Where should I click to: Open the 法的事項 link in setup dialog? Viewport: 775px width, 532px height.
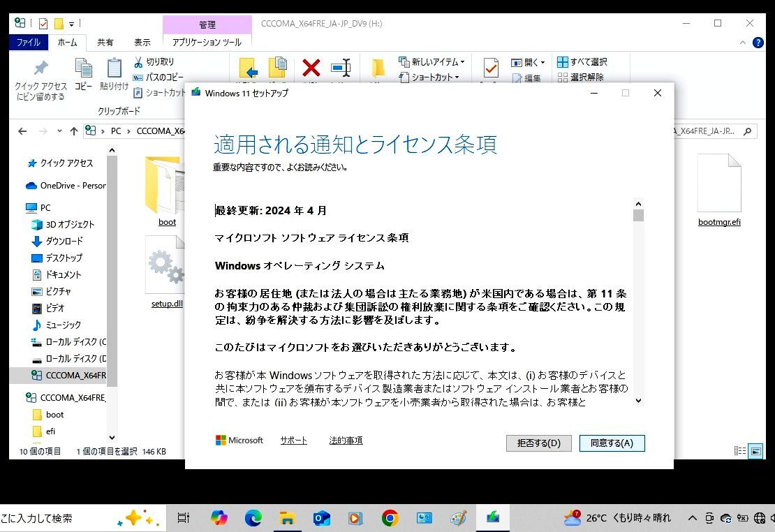click(346, 441)
